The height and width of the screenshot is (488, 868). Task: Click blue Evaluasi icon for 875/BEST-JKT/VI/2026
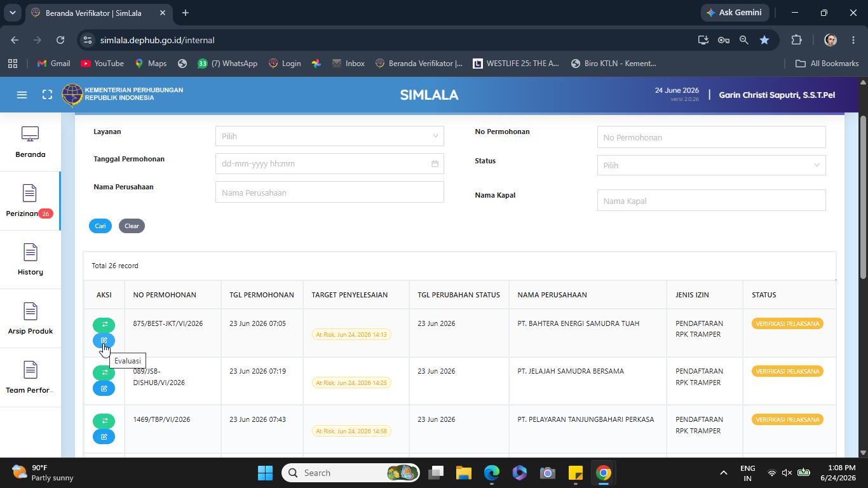[x=104, y=341]
